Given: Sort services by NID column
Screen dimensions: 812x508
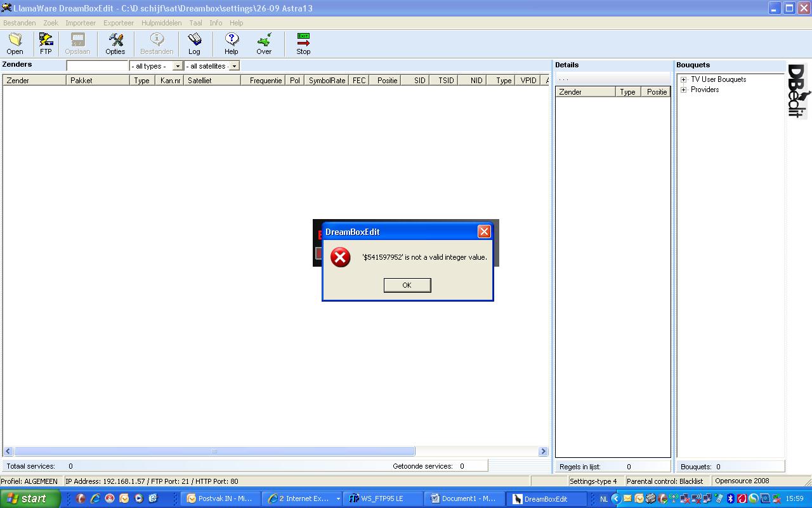Looking at the screenshot, I should pyautogui.click(x=471, y=81).
